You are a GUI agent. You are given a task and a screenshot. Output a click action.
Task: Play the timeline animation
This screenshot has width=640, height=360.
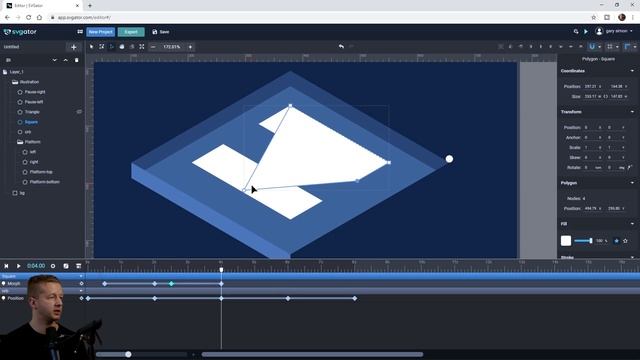pos(18,266)
